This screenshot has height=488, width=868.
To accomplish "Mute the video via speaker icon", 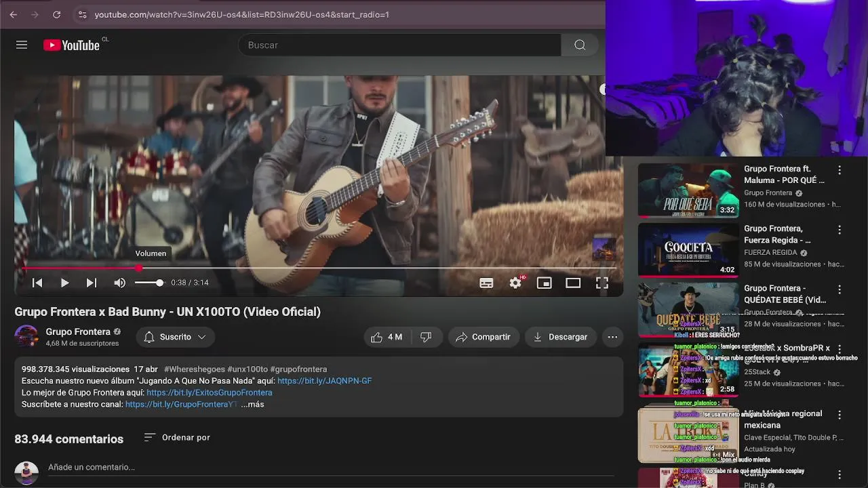I will (119, 283).
